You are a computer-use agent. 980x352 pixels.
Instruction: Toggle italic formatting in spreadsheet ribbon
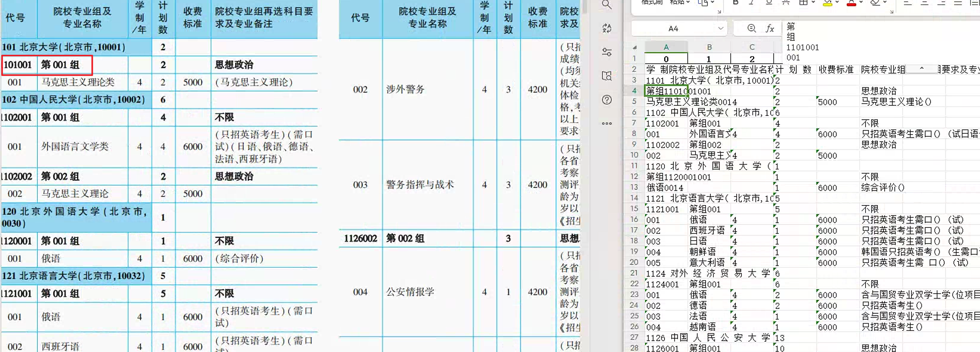coord(751,3)
